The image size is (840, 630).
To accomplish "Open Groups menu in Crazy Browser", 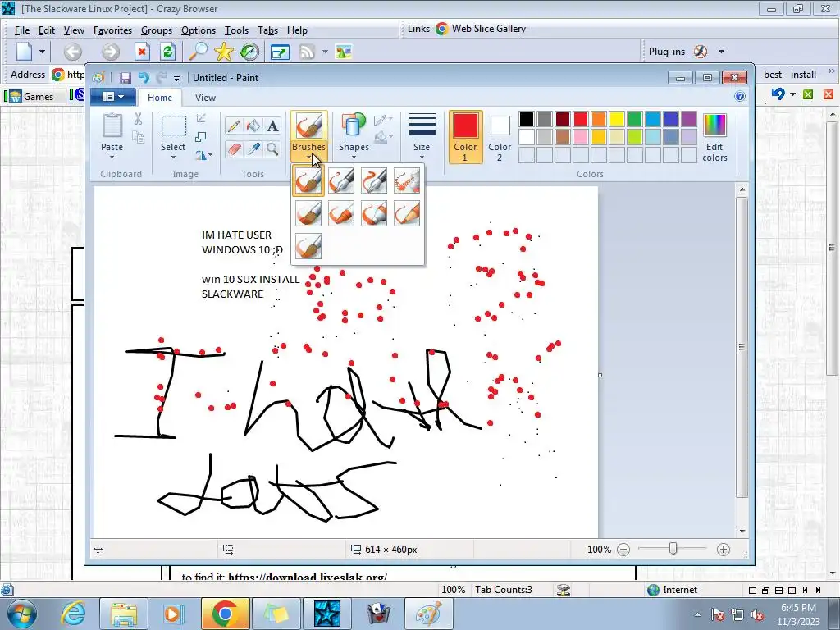I will coord(157,30).
